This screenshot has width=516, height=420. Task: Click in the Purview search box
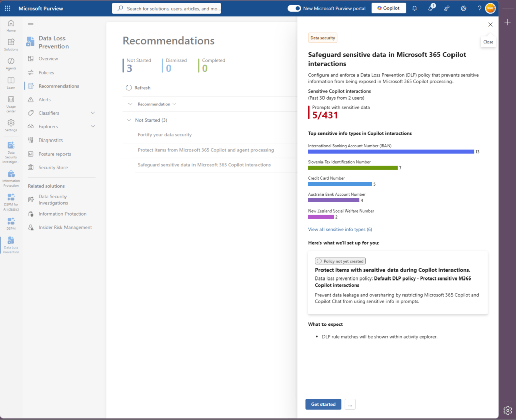click(166, 8)
